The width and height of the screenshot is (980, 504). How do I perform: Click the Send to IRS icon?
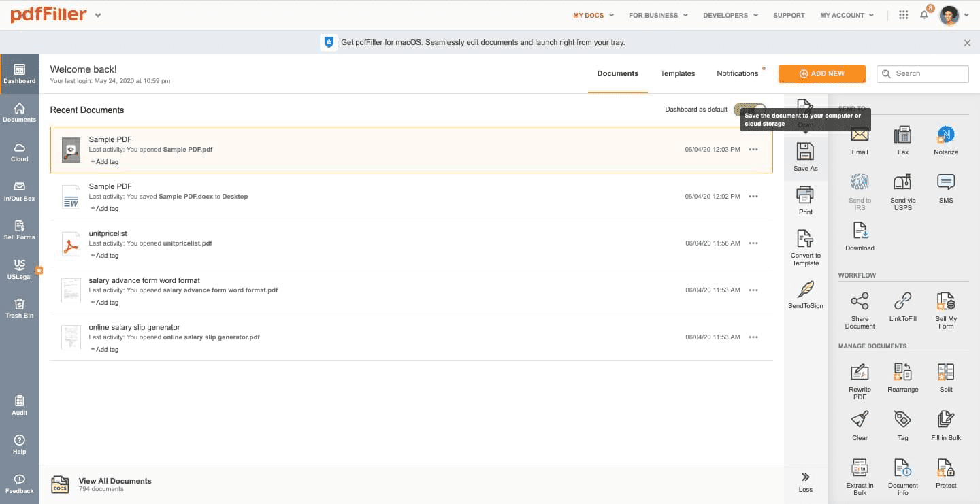coord(860,182)
